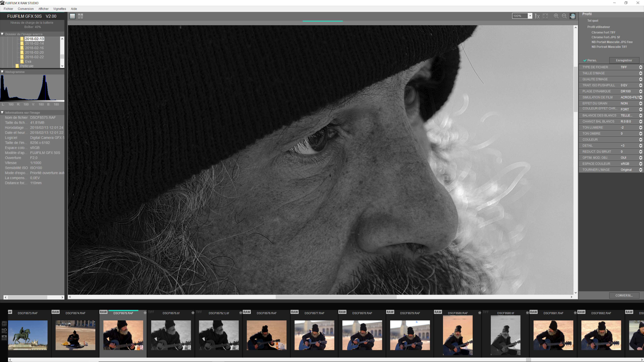Open the 100% zoom level dropdown
Screen dimensions: 644x362
point(530,16)
